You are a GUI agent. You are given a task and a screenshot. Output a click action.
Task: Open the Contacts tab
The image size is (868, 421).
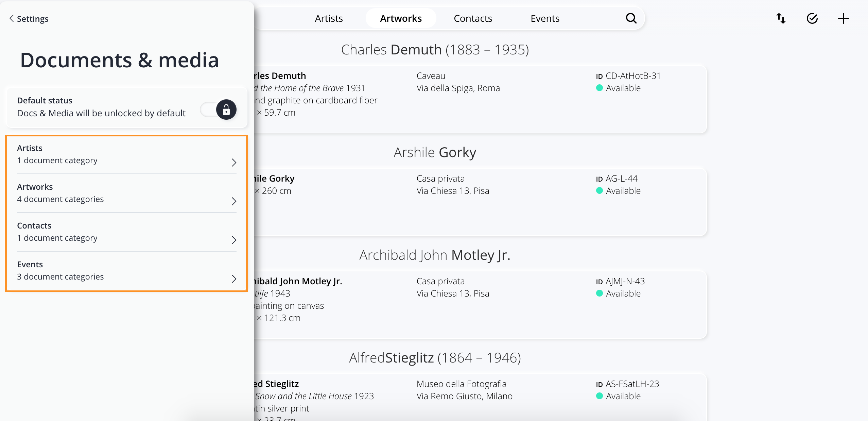pos(473,18)
